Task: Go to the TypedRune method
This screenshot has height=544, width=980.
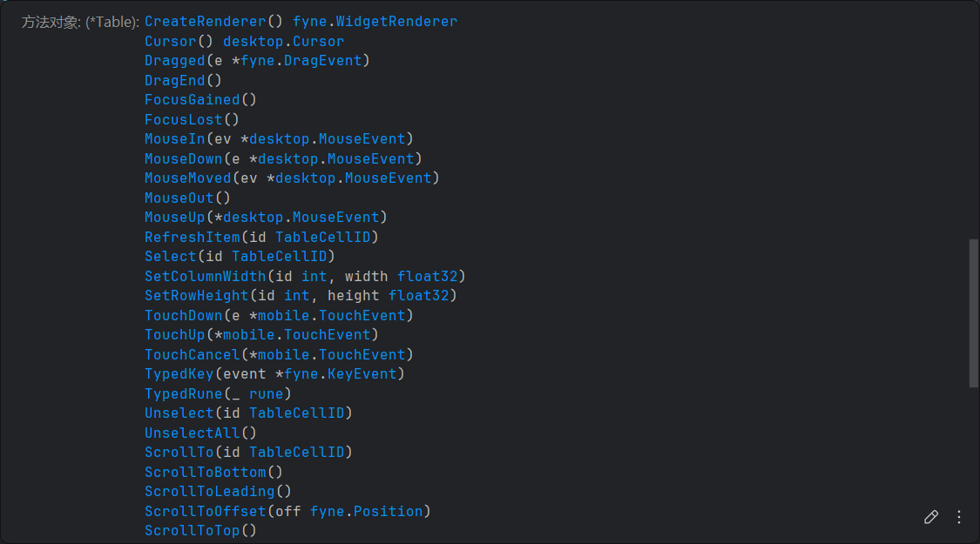Action: 183,393
